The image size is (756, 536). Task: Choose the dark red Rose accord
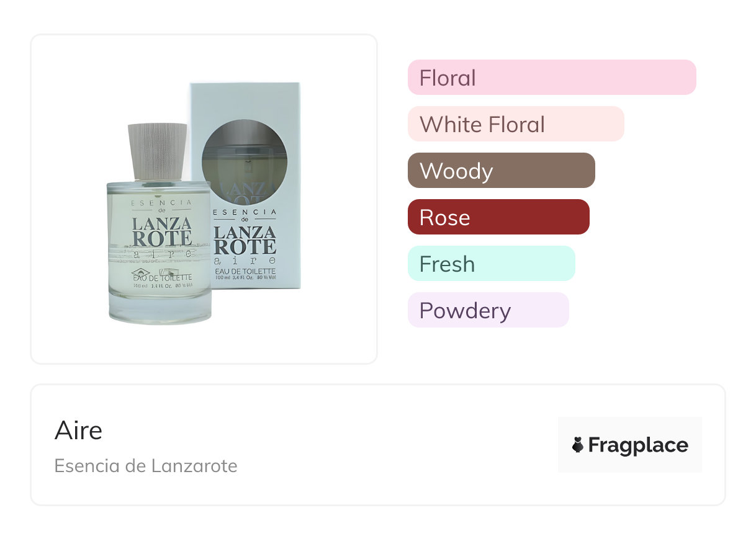coord(498,217)
